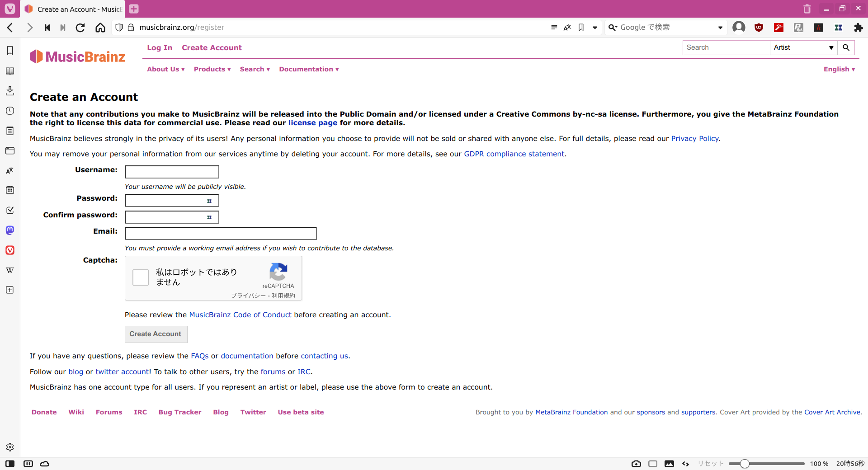The image size is (868, 470).
Task: Click the rewind history button
Action: [x=47, y=28]
